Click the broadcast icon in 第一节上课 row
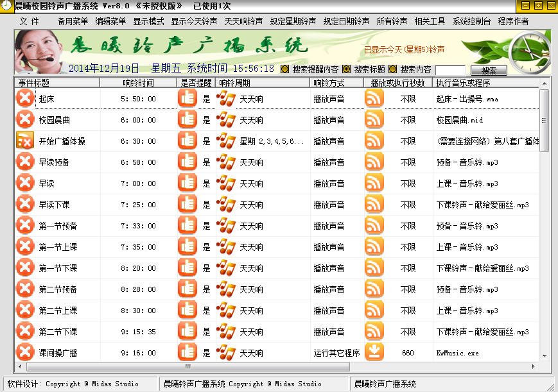Image resolution: width=558 pixels, height=392 pixels. pos(374,246)
